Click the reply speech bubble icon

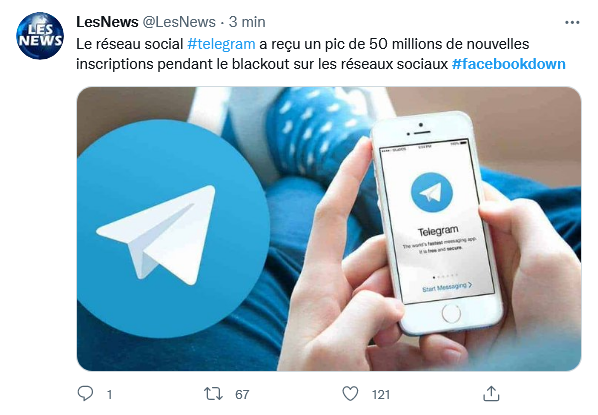85,393
